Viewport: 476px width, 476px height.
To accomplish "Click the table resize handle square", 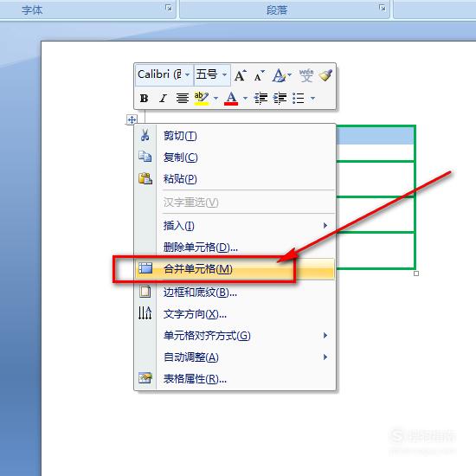I will coord(416,273).
